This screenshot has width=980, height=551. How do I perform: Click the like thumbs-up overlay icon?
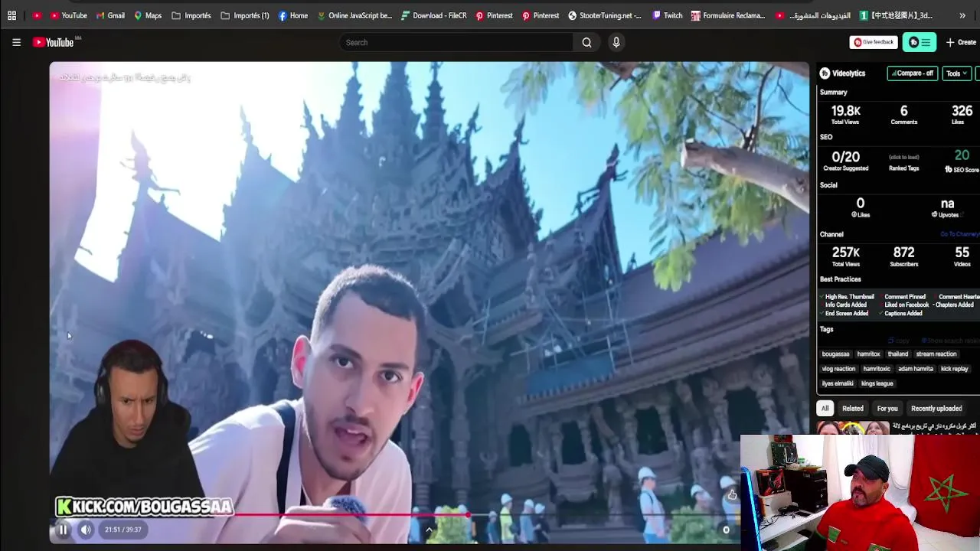(x=732, y=495)
